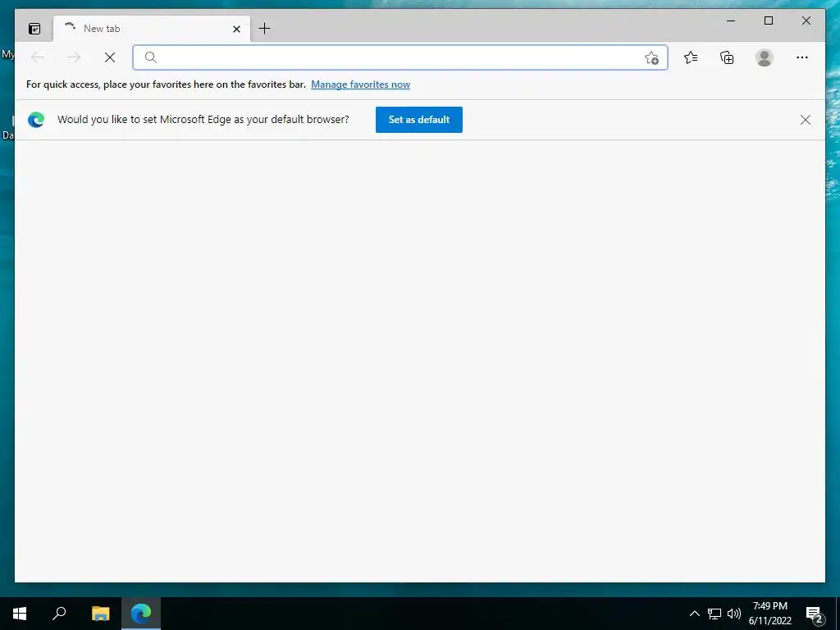Maximize the Edge window

pyautogui.click(x=768, y=21)
